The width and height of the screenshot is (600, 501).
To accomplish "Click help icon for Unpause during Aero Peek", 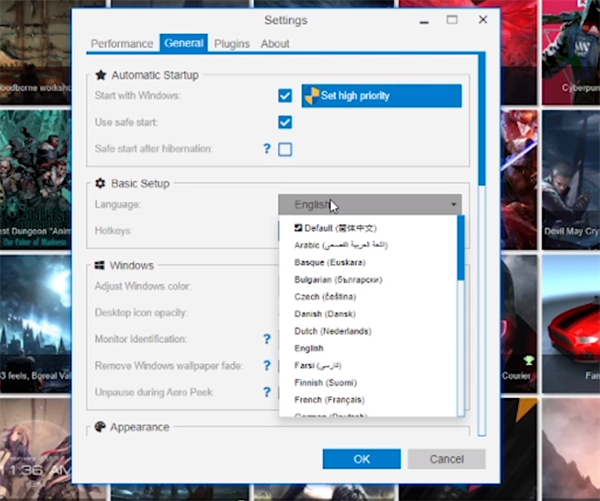I will (267, 392).
